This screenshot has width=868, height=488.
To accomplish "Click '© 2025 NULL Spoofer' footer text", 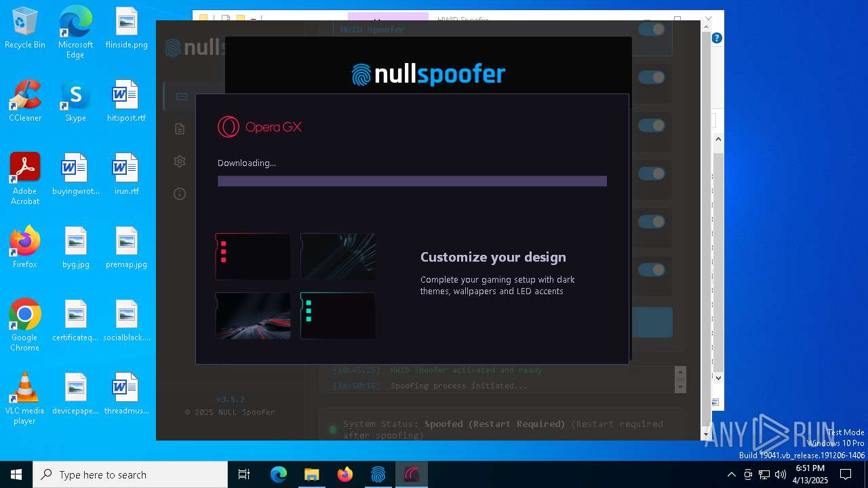I will pyautogui.click(x=230, y=412).
